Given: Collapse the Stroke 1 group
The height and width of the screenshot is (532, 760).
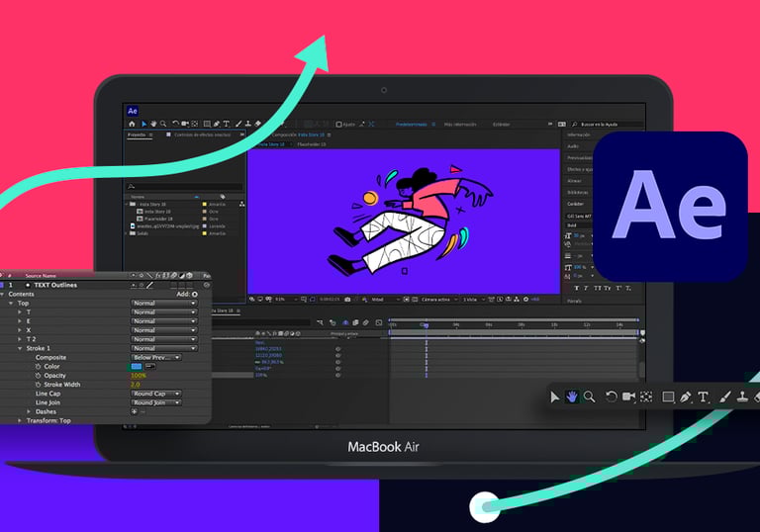Looking at the screenshot, I should click(x=20, y=348).
